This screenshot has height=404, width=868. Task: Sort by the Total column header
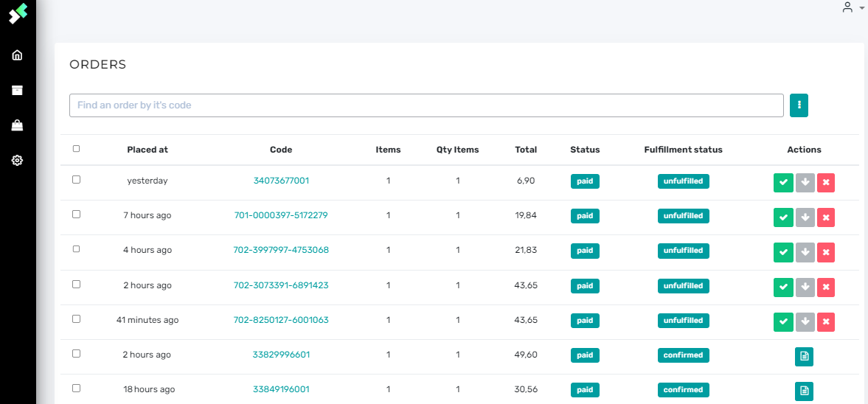pos(526,150)
